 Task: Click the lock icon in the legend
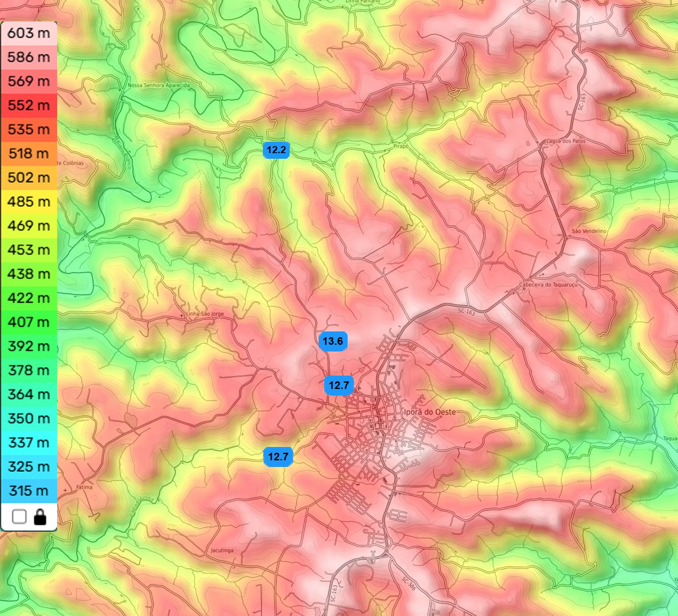(x=40, y=517)
